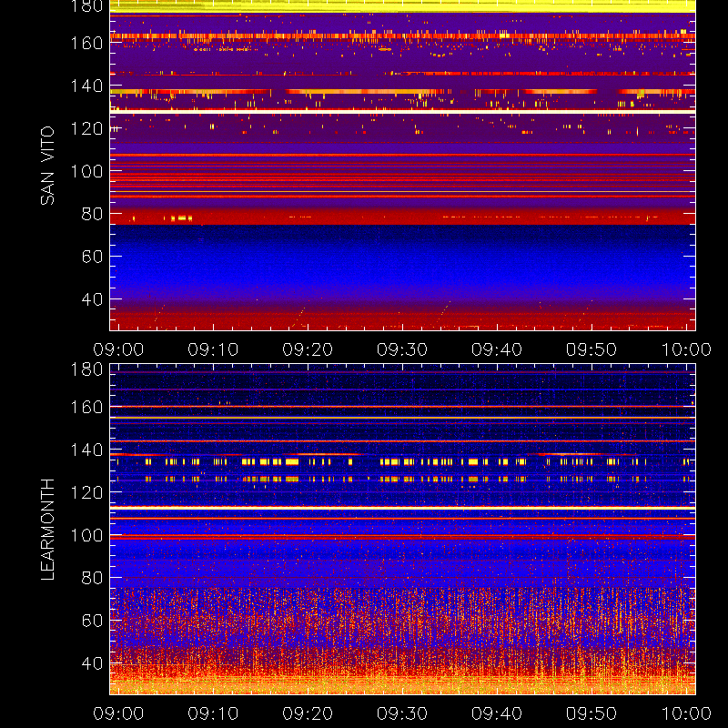Click 09:20 time label under San Vito plot
Viewport: 728px width, 728px height.
click(x=308, y=349)
